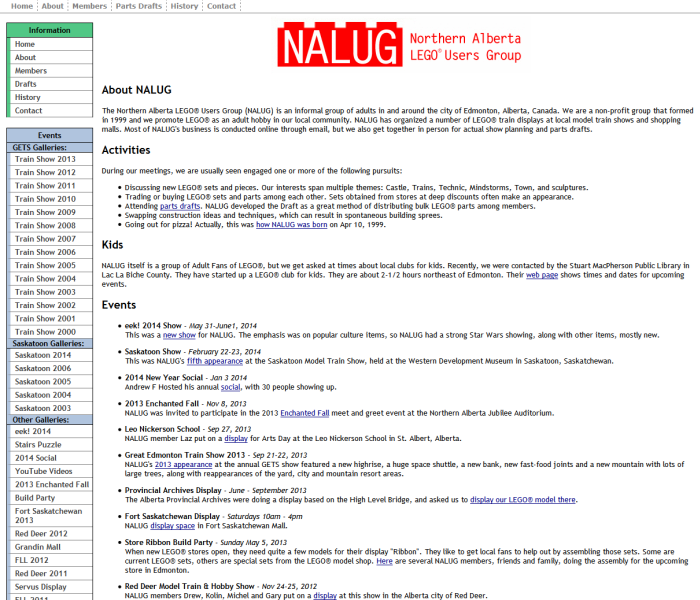
Task: Select Drafts in the Information sidebar
Action: (50, 84)
